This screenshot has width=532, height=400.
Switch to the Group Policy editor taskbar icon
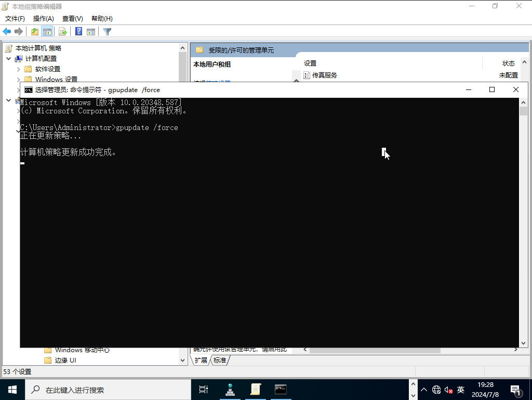pyautogui.click(x=256, y=390)
